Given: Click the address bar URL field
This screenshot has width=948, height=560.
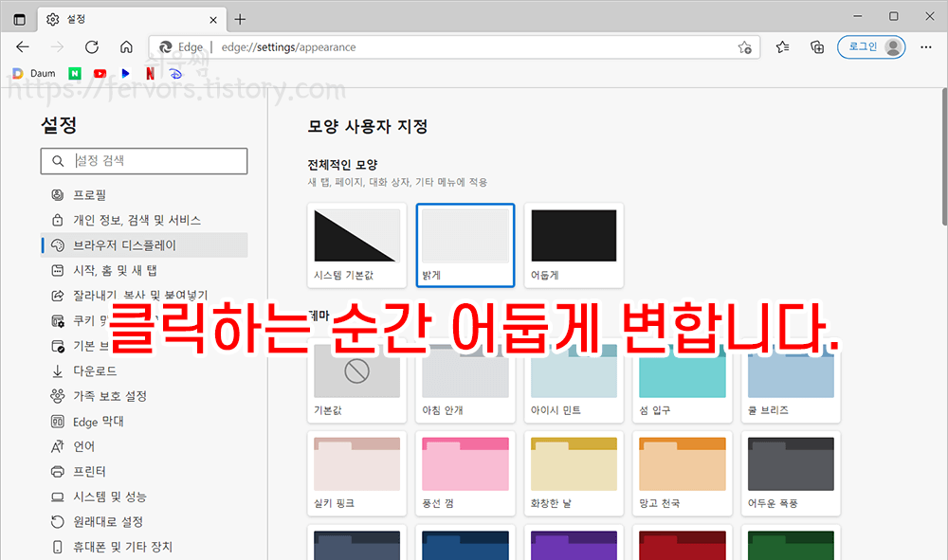Looking at the screenshot, I should 453,47.
